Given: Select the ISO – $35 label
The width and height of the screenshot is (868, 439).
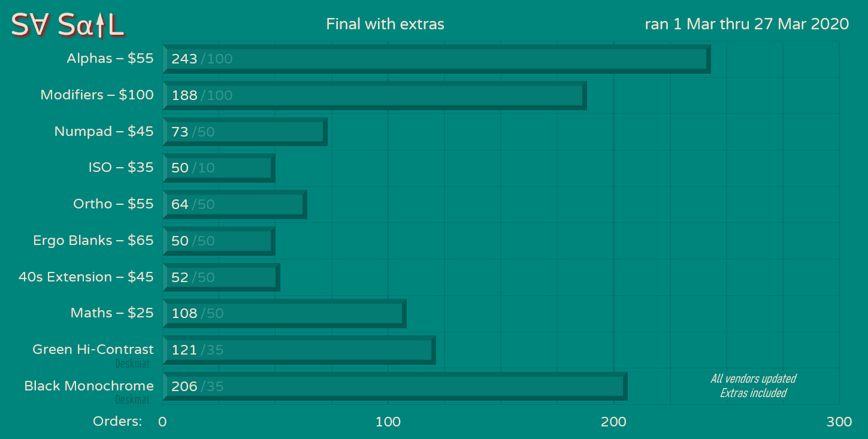Looking at the screenshot, I should pyautogui.click(x=120, y=167).
